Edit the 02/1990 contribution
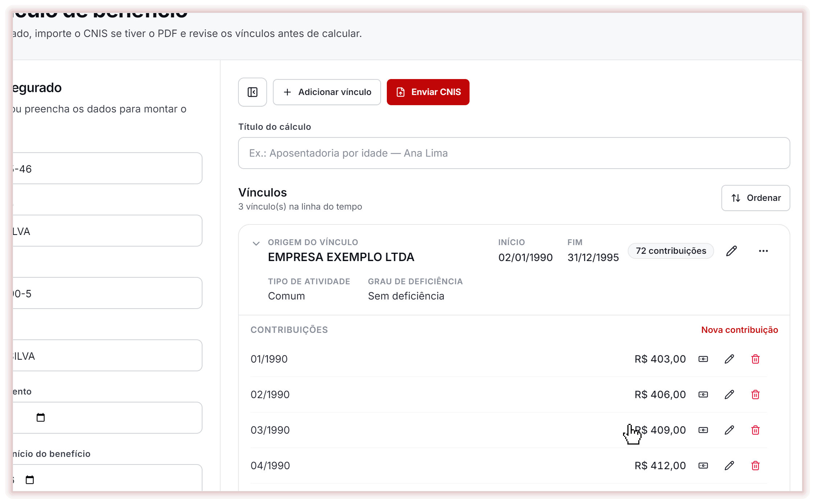Image resolution: width=815 pixels, height=504 pixels. point(729,394)
